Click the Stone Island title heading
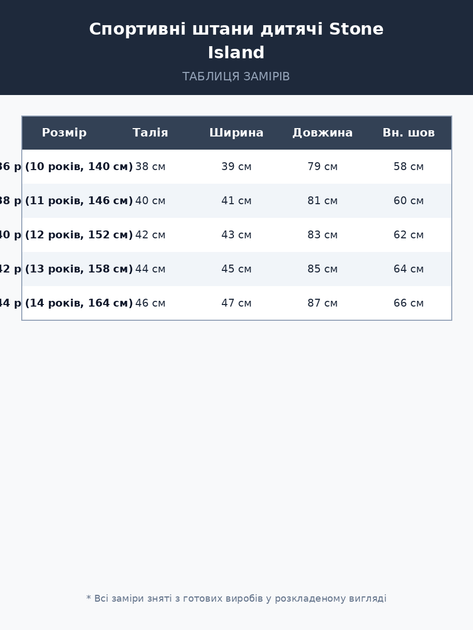Viewport: 473px width, 630px height. (236, 41)
